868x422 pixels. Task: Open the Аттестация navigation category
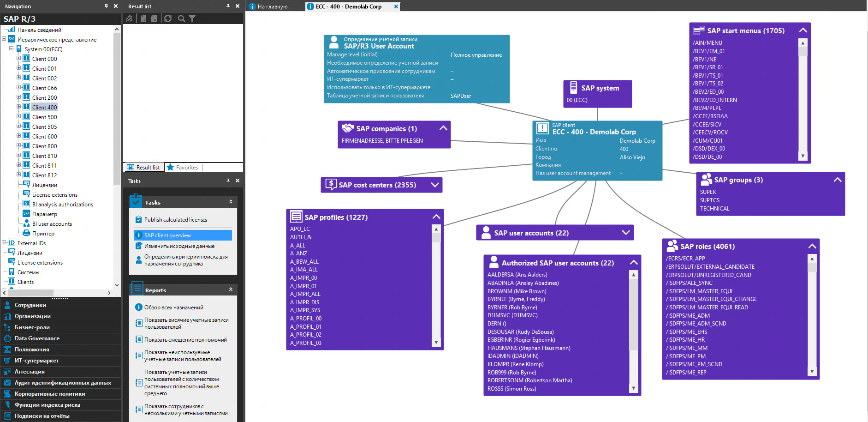(61, 372)
